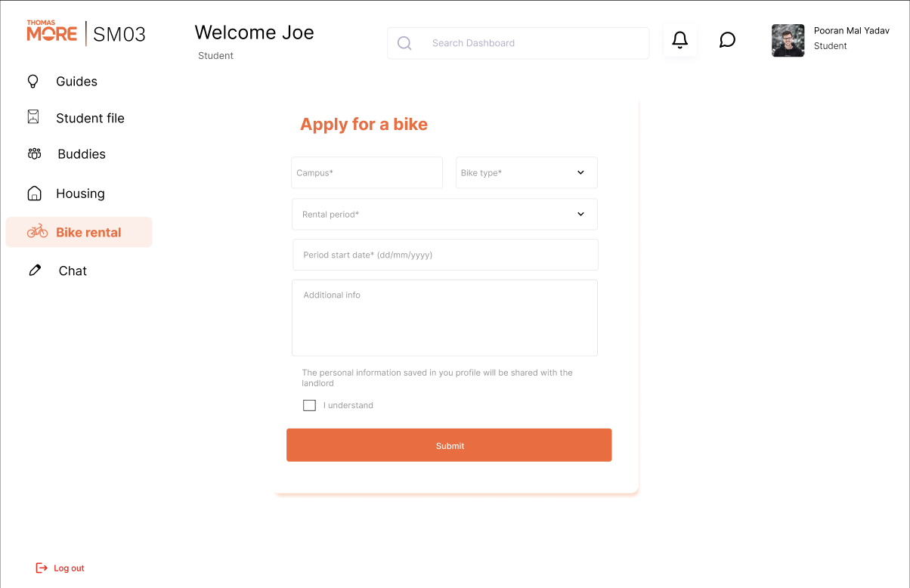Open messages via the speech bubble icon
The height and width of the screenshot is (588, 910).
pyautogui.click(x=726, y=39)
